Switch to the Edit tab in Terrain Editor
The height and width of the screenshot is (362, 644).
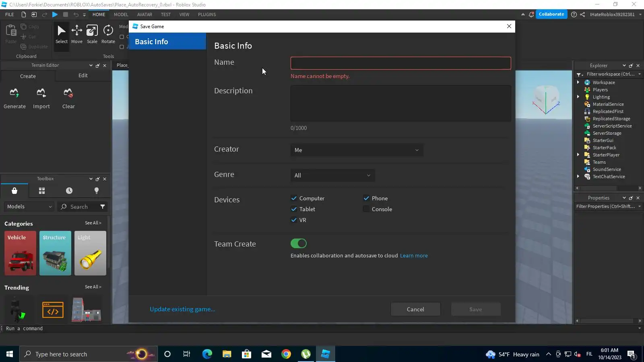click(83, 76)
